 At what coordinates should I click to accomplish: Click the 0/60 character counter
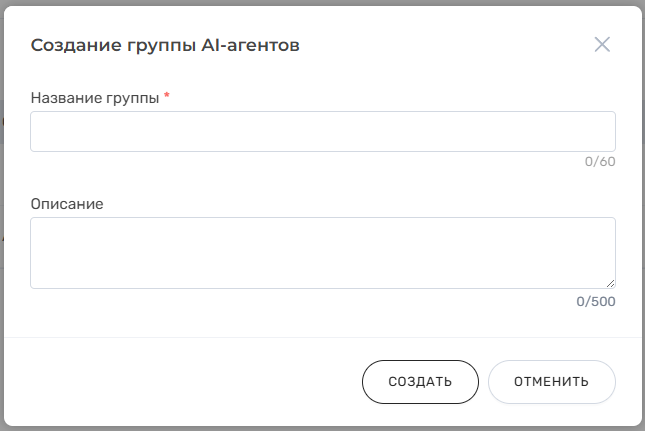click(600, 162)
